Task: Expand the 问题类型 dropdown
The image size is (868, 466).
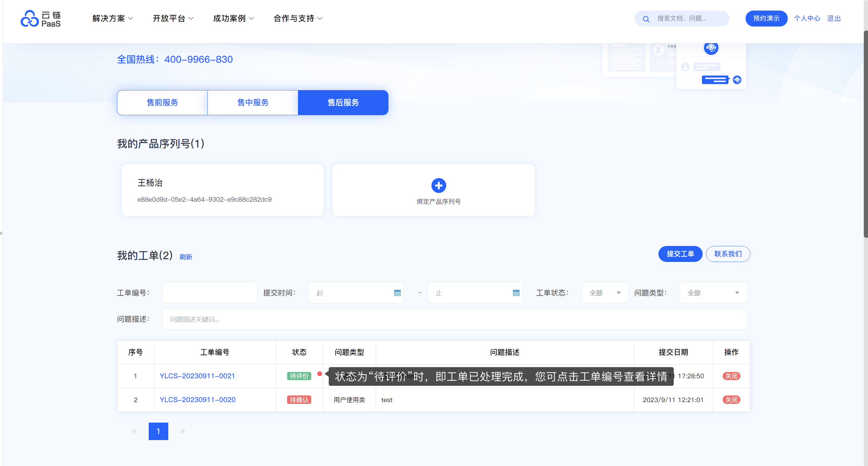Action: click(713, 293)
